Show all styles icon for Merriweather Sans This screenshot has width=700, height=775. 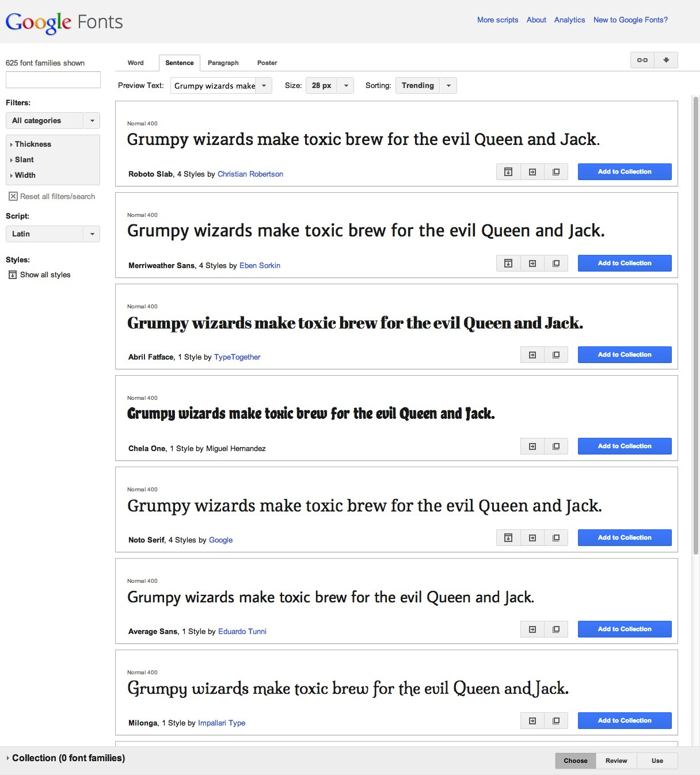coord(508,263)
